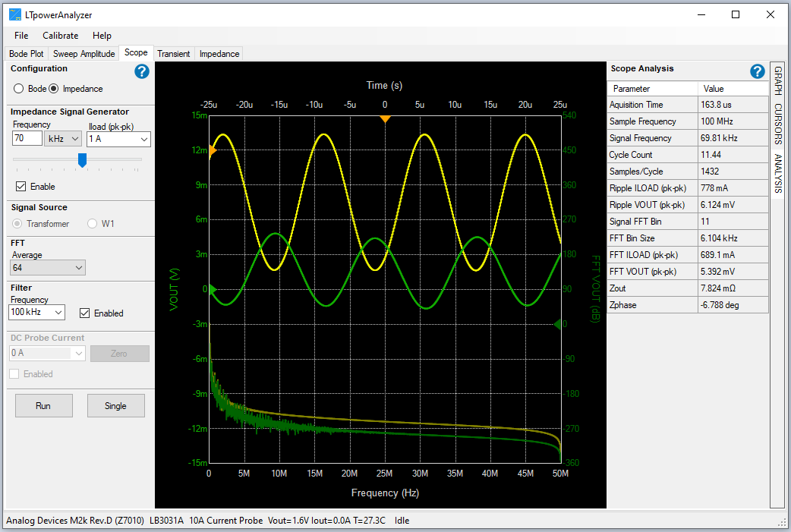Click the dark green right-axis marker
791x532 pixels.
pyautogui.click(x=557, y=324)
